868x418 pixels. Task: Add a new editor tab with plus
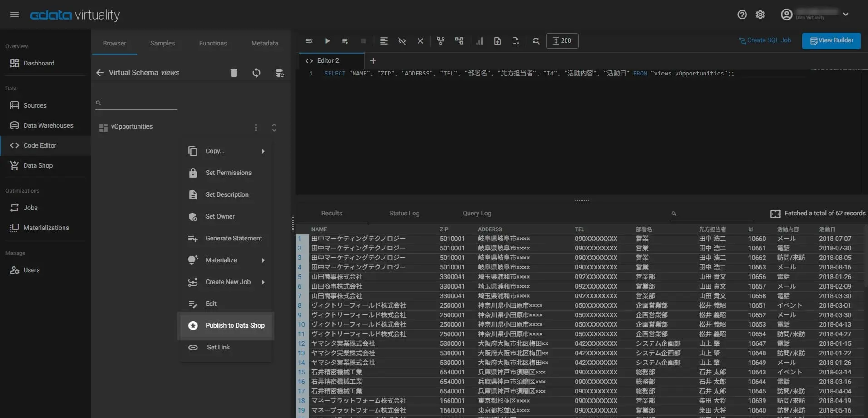373,61
